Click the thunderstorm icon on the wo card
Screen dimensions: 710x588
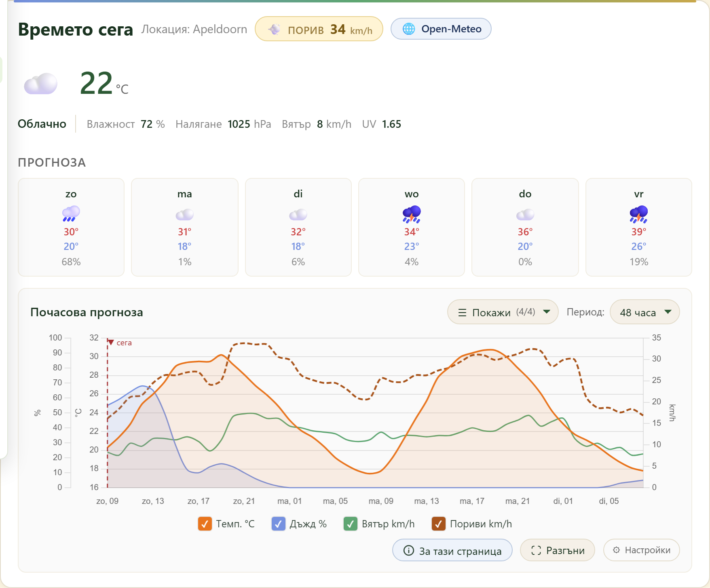[412, 214]
